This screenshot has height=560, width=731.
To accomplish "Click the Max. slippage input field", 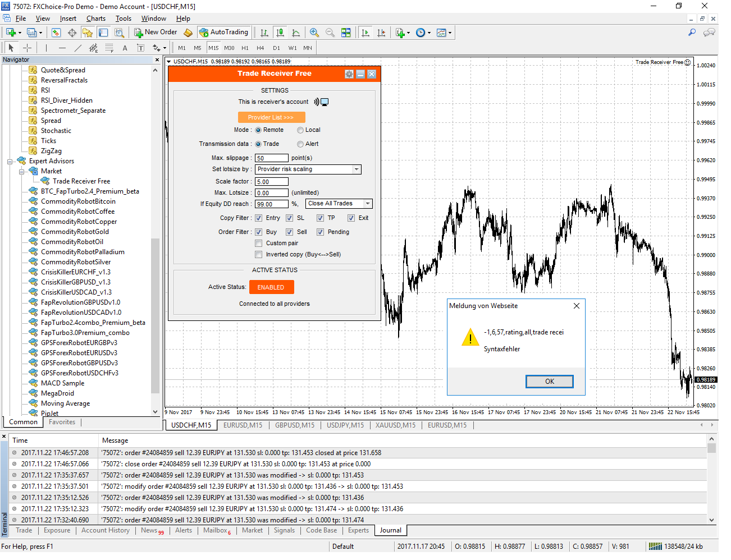I will coord(272,158).
